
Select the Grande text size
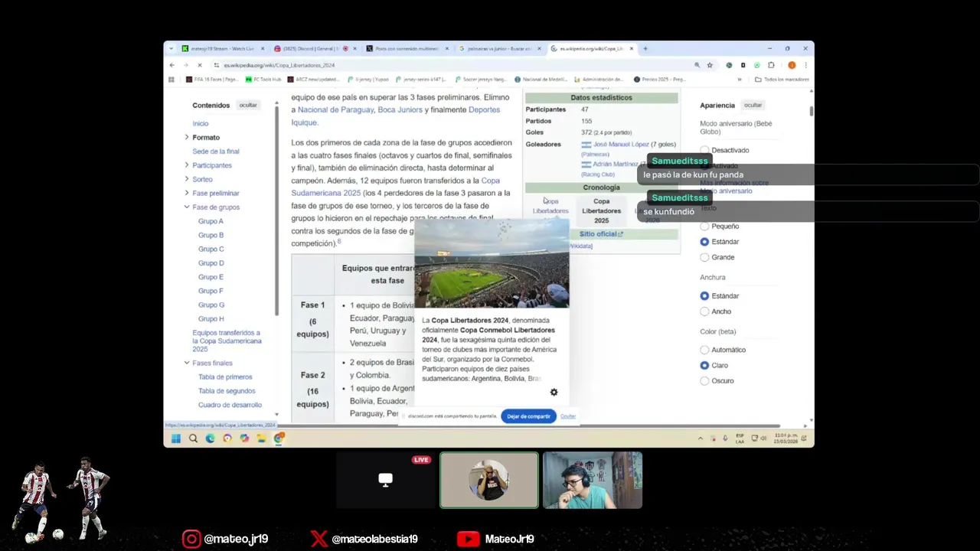704,257
